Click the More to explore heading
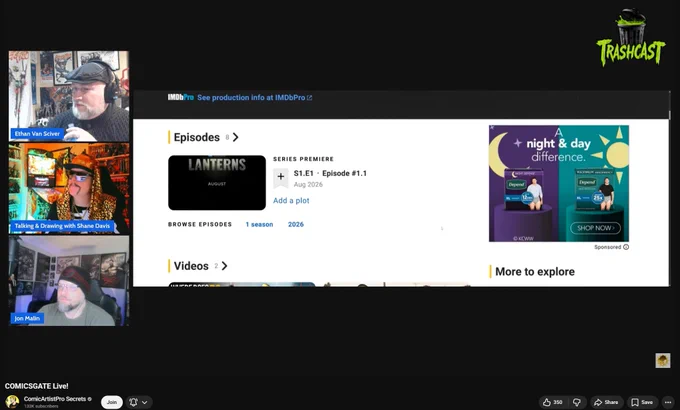Screen dimensions: 680x410 [535, 272]
